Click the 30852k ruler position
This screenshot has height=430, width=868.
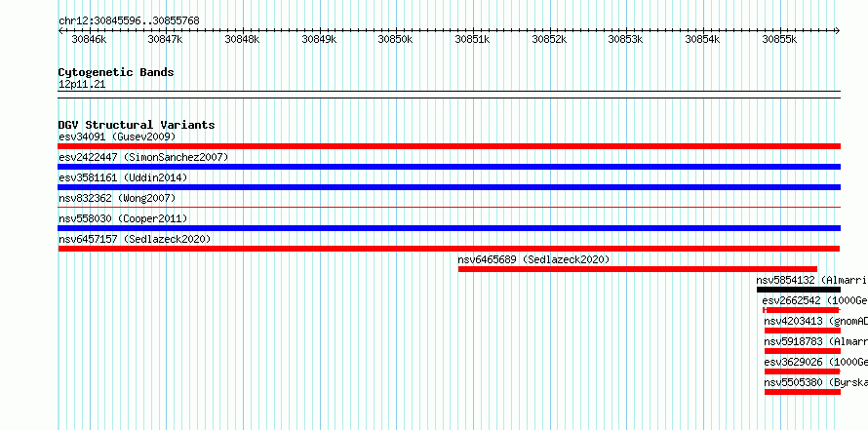click(x=549, y=39)
